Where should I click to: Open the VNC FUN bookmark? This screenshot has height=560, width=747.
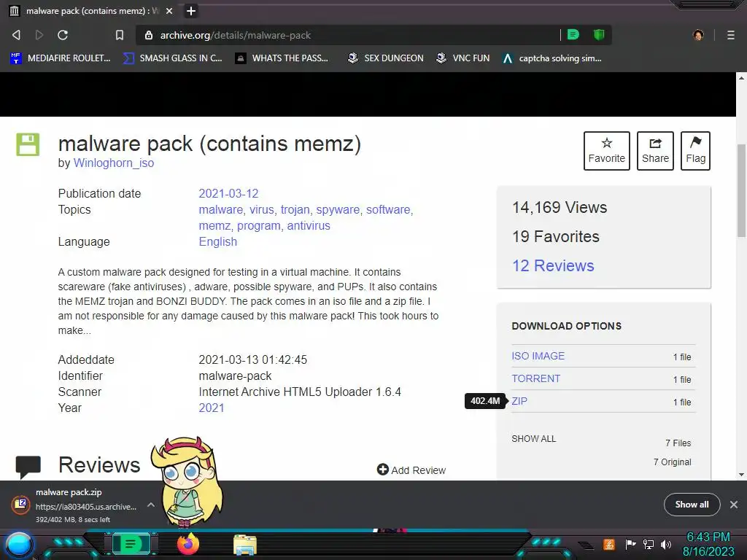pyautogui.click(x=463, y=58)
